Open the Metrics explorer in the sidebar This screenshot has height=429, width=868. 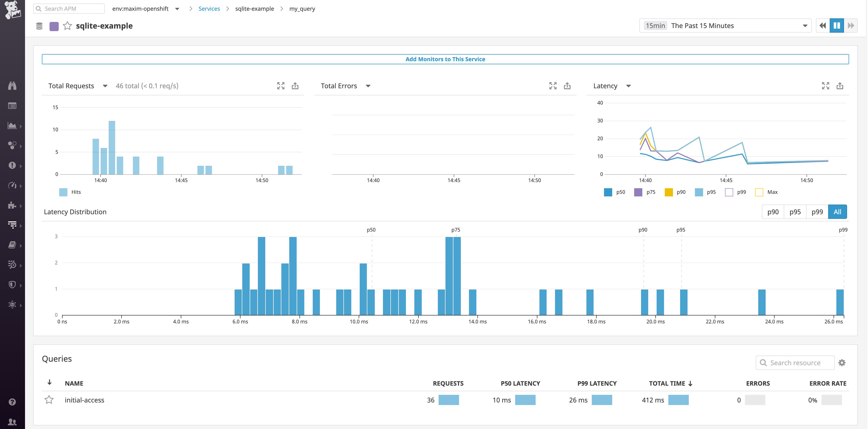pyautogui.click(x=13, y=185)
